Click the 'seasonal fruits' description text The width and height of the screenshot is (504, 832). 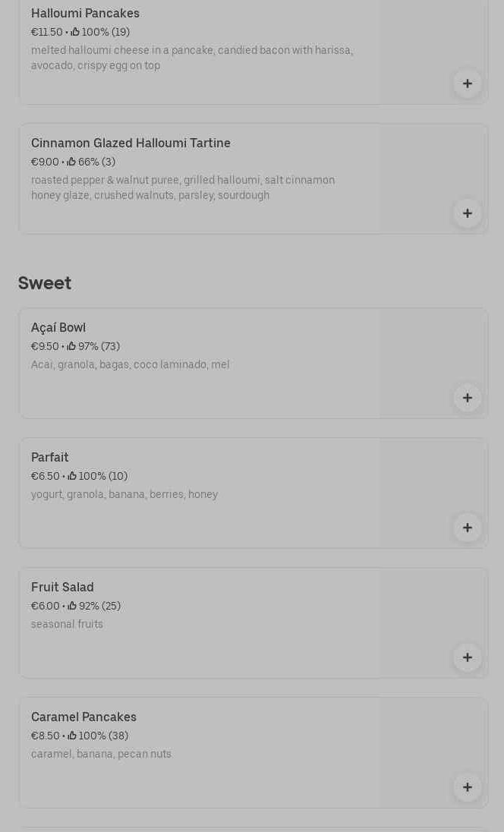pyautogui.click(x=67, y=625)
